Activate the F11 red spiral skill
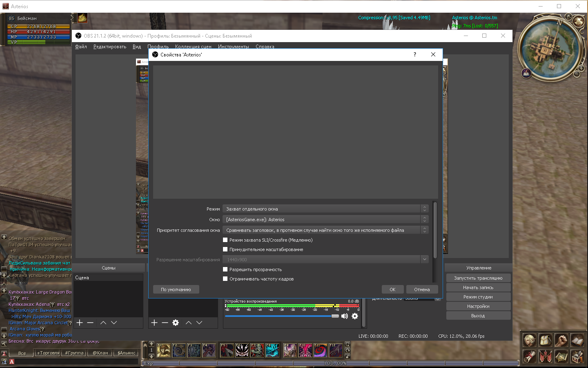 click(320, 350)
